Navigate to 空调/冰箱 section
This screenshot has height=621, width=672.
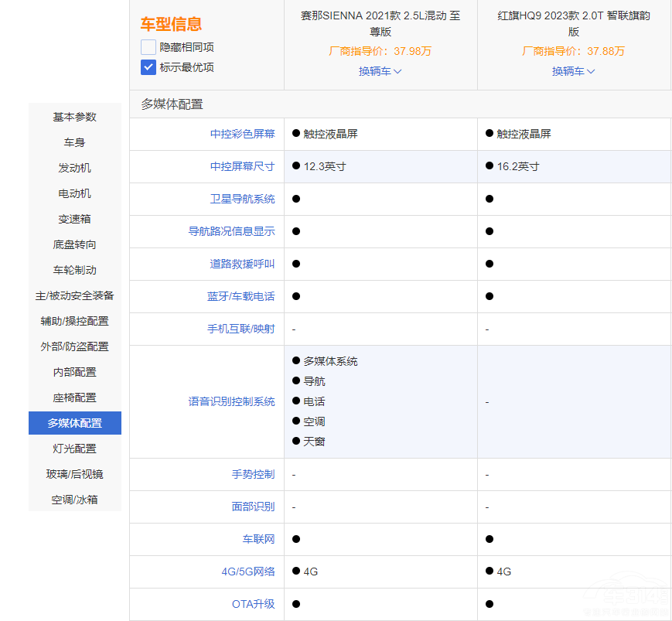[75, 500]
